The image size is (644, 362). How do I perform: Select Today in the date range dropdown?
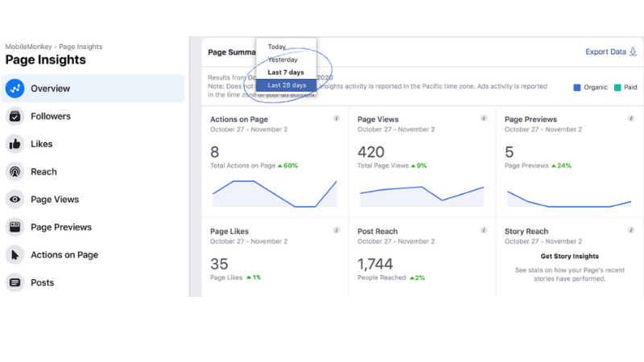[x=286, y=47]
